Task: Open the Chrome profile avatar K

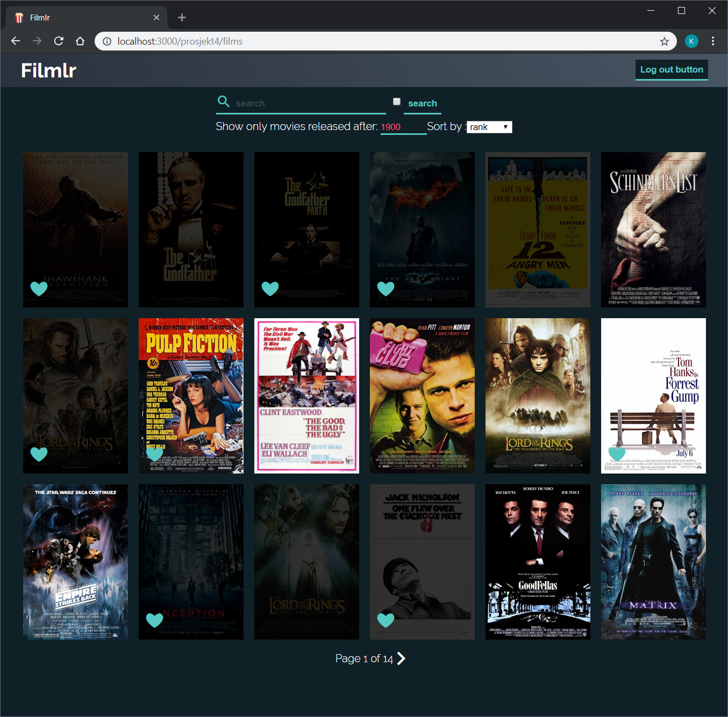Action: pos(691,41)
